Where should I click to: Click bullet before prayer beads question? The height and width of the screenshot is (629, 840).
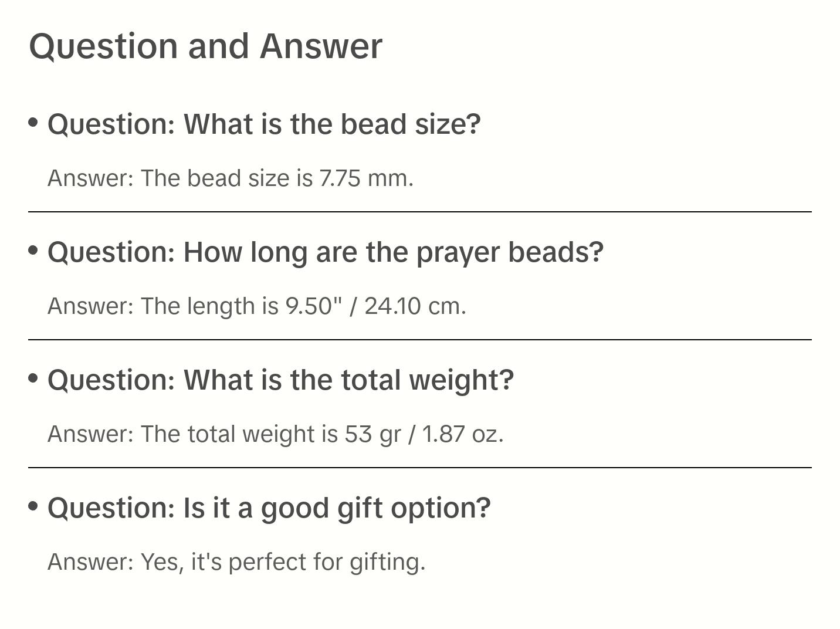[x=33, y=251]
